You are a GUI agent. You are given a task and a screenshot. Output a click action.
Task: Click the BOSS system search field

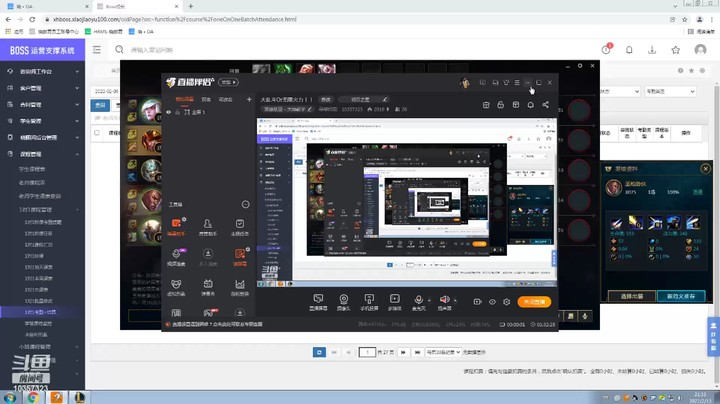point(152,50)
